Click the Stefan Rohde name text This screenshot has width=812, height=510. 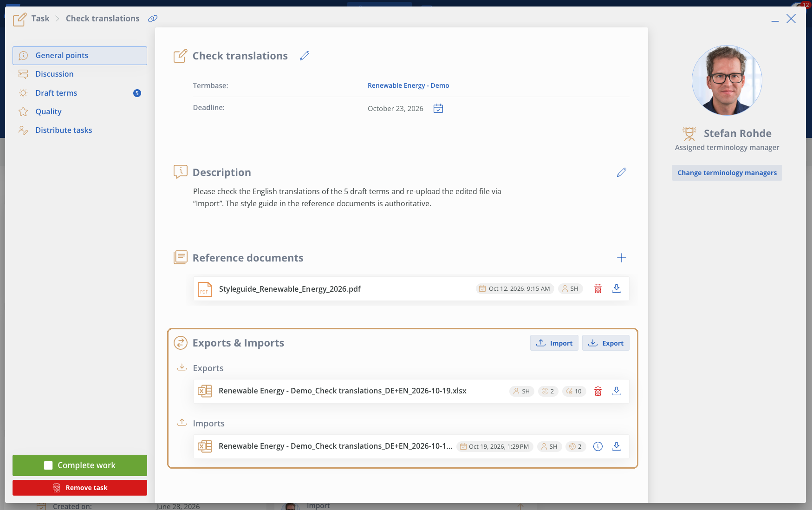tap(738, 134)
